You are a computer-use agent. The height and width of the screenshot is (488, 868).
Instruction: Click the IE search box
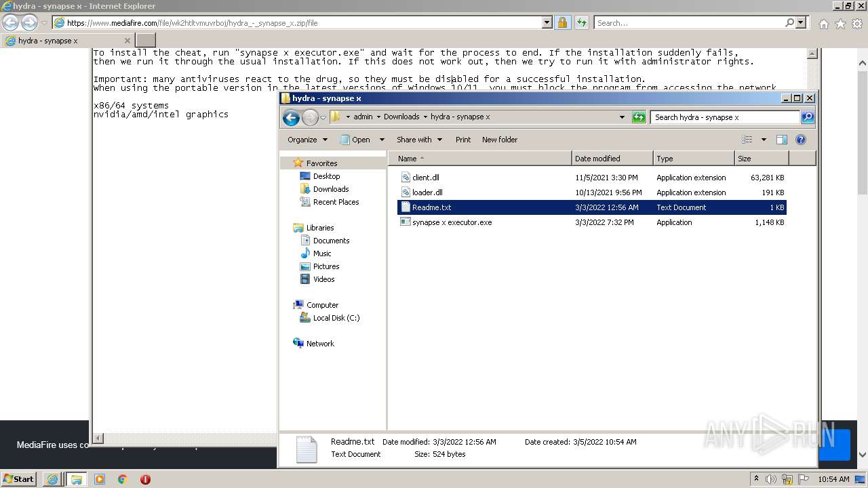pos(689,22)
